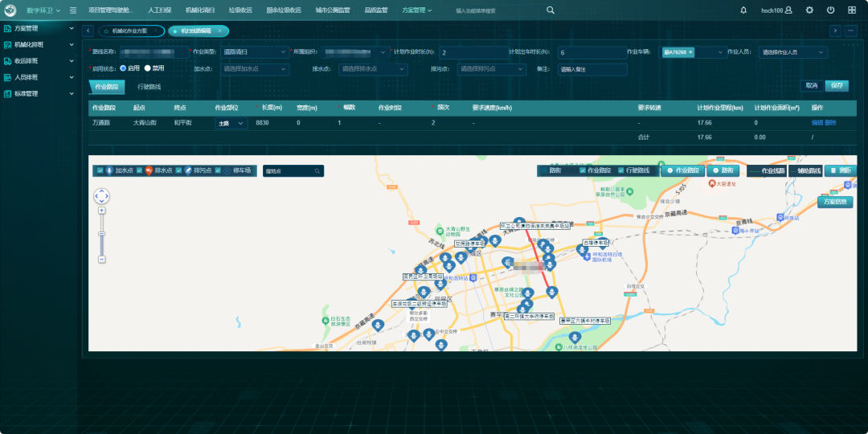Click the power logout icon
Viewport: 868px width, 434px height.
[x=831, y=10]
